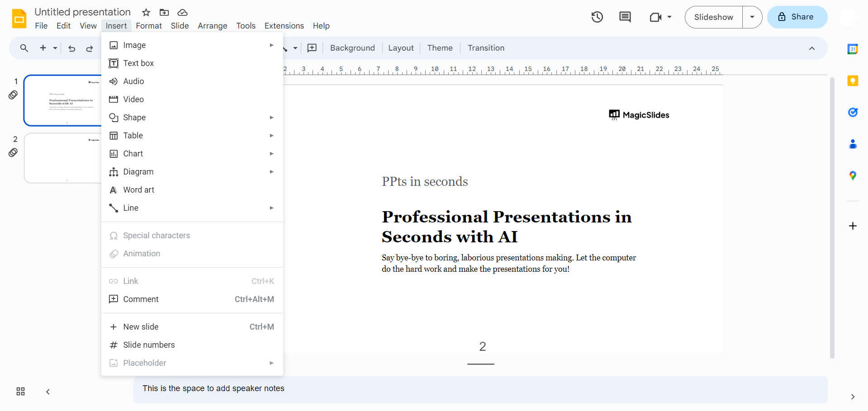
Task: Collapse the filmstrip panel
Action: 48,392
